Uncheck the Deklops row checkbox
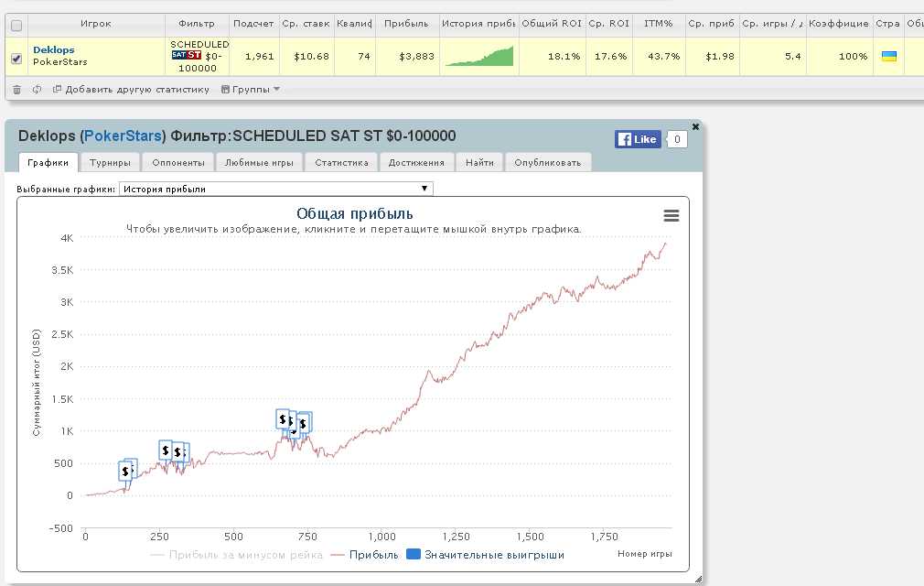Viewport: 924px width, 586px height. [x=16, y=59]
